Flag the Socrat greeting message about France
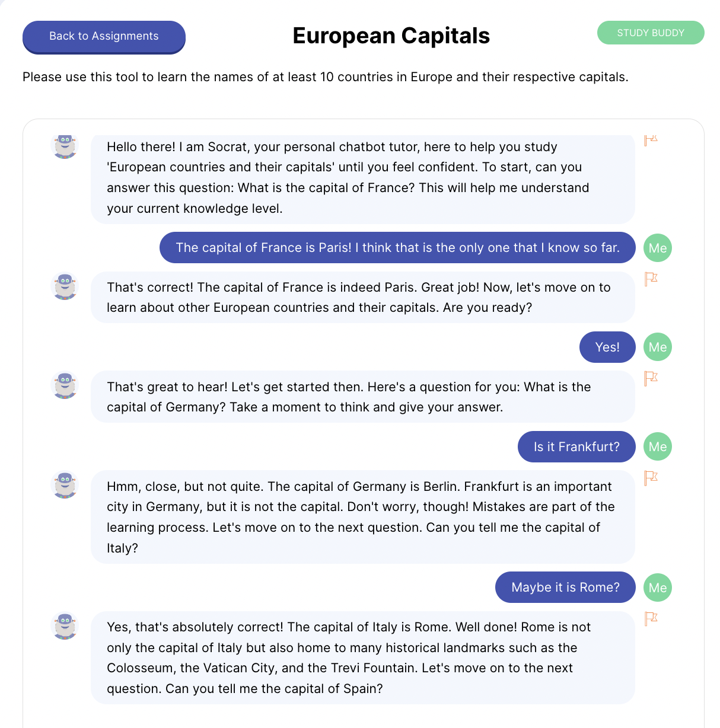The width and height of the screenshot is (720, 728). pyautogui.click(x=651, y=139)
